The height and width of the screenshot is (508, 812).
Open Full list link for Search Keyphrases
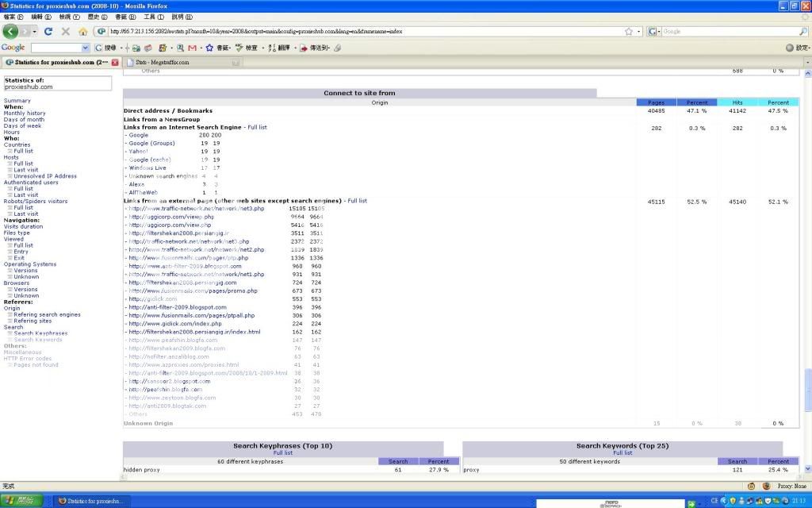click(x=283, y=453)
